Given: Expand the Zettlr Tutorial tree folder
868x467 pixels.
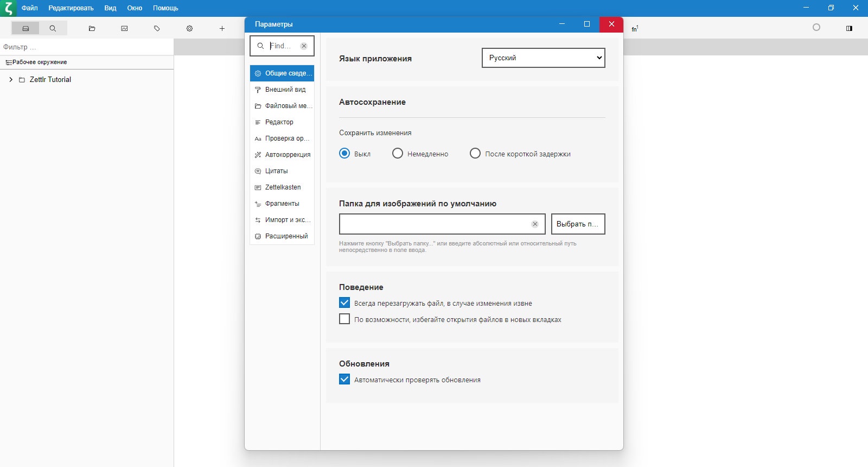Looking at the screenshot, I should pyautogui.click(x=11, y=80).
